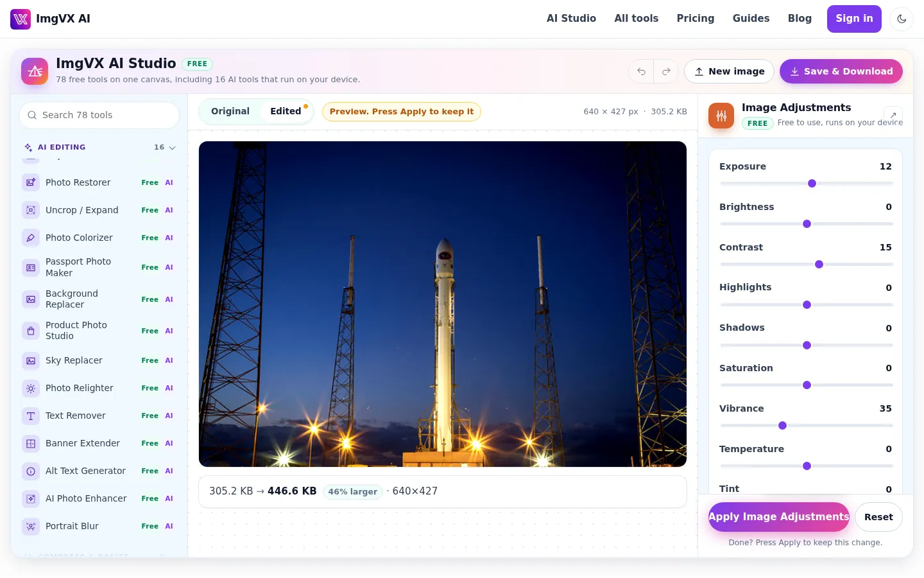Click the rocket launch image preview

tap(443, 304)
